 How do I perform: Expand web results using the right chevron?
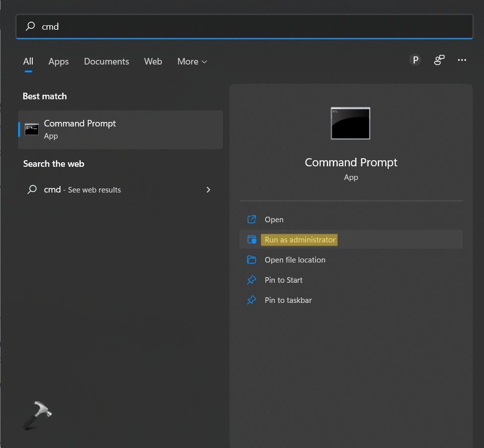point(208,190)
